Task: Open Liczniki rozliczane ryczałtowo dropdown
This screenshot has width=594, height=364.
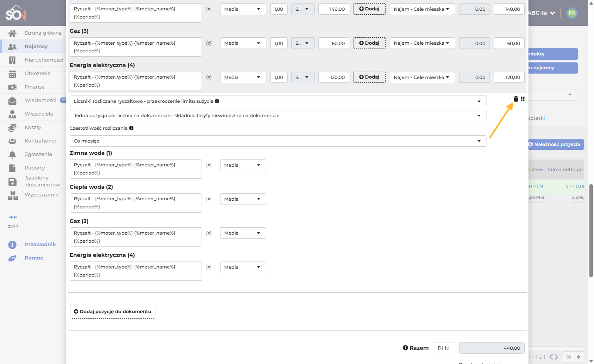Action: click(x=278, y=101)
